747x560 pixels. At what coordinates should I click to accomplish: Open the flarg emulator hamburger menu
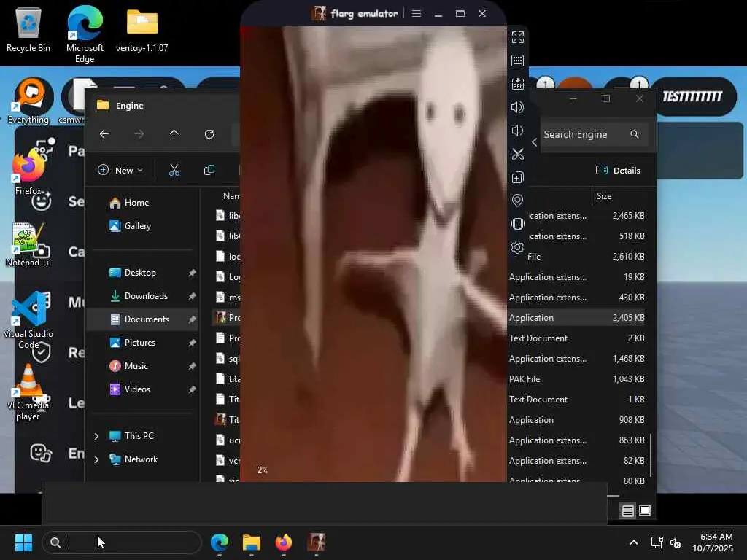(417, 13)
